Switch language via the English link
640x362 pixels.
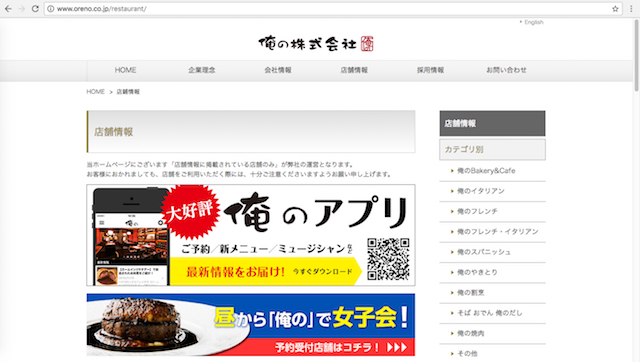(x=533, y=22)
